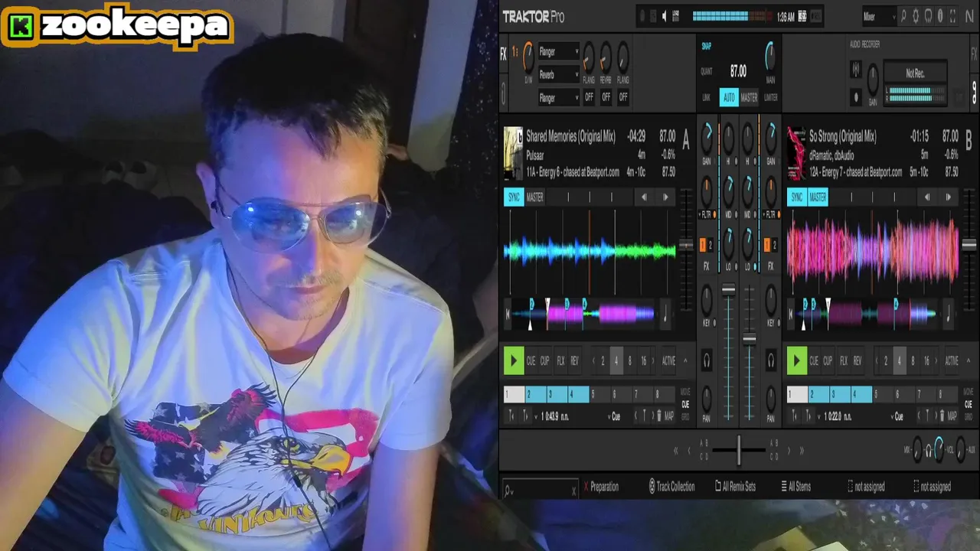Play Deck A

click(513, 360)
